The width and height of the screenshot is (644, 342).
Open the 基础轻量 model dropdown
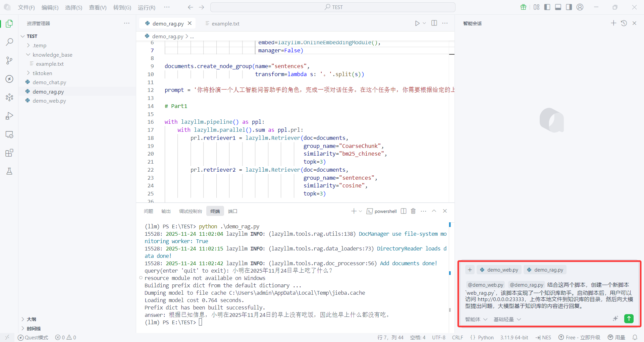click(507, 320)
